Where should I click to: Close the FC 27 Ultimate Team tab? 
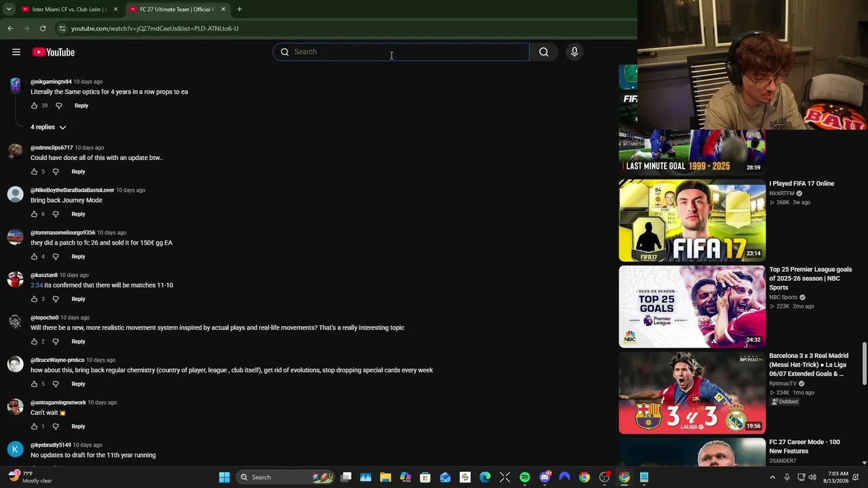pyautogui.click(x=223, y=9)
